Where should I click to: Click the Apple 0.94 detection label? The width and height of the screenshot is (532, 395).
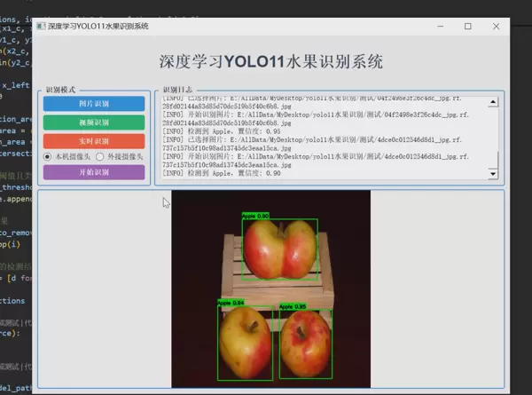click(231, 303)
